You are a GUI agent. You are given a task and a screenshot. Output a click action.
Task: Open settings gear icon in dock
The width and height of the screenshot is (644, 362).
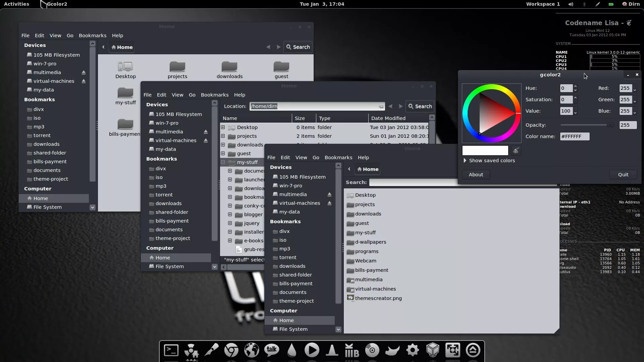coord(413,351)
